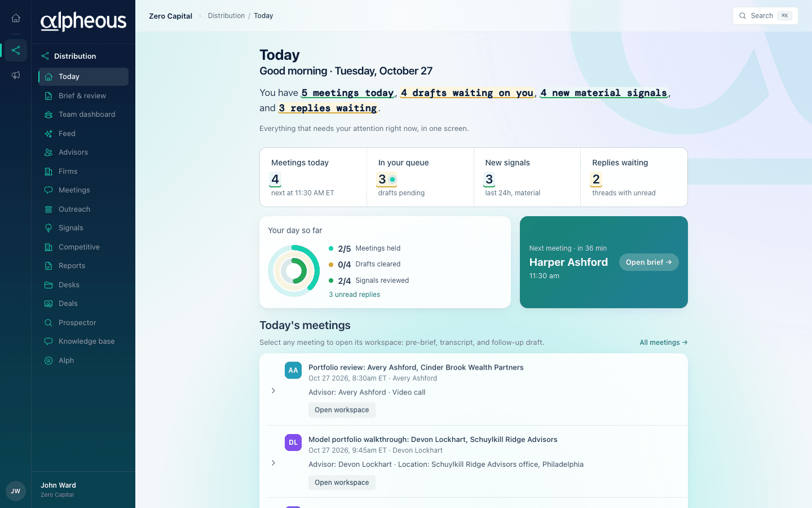812x508 pixels.
Task: Click the 4 new material signals link
Action: (x=603, y=93)
